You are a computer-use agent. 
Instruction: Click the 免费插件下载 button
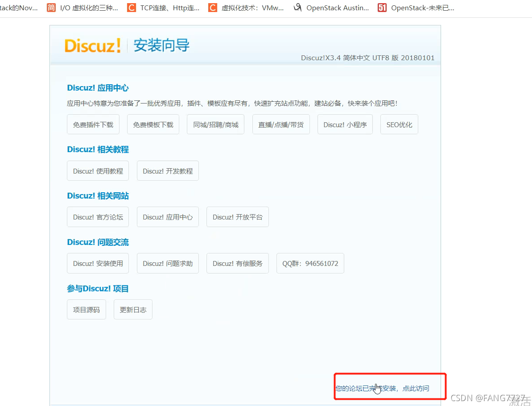93,124
